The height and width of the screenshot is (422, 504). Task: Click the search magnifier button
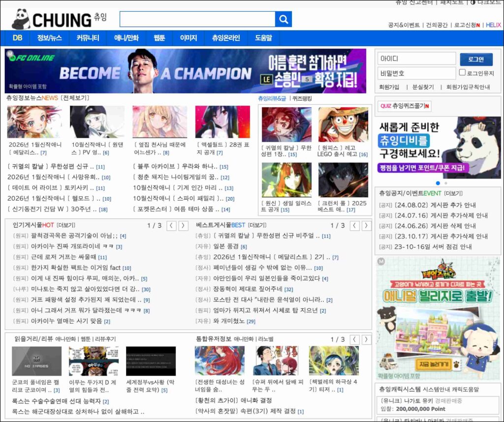pos(283,19)
